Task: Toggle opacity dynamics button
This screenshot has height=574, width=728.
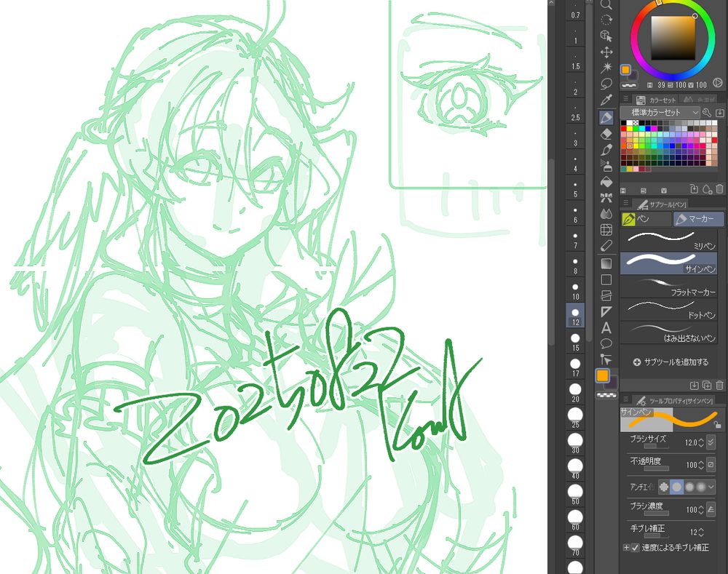Action: pos(711,464)
